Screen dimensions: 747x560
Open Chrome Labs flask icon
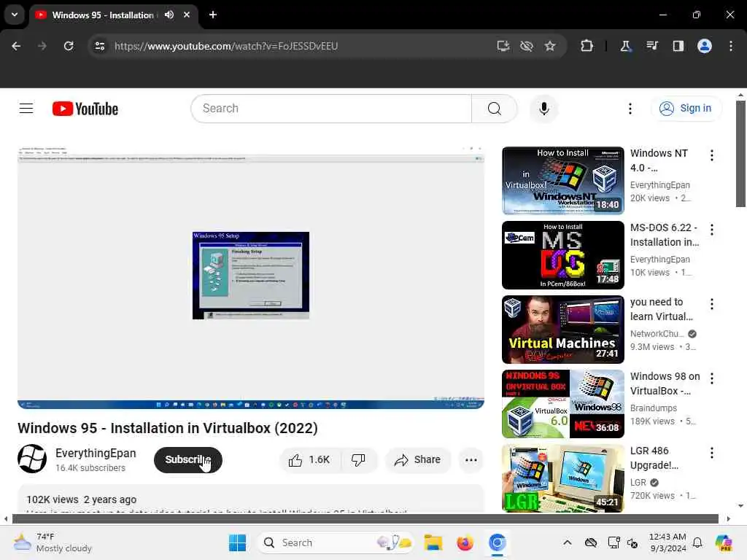click(x=625, y=46)
